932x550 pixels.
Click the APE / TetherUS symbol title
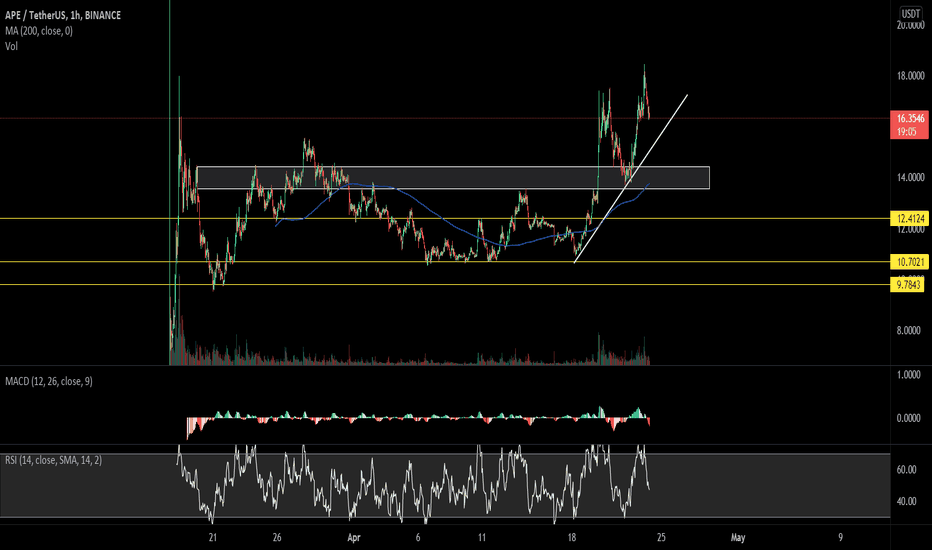point(62,15)
